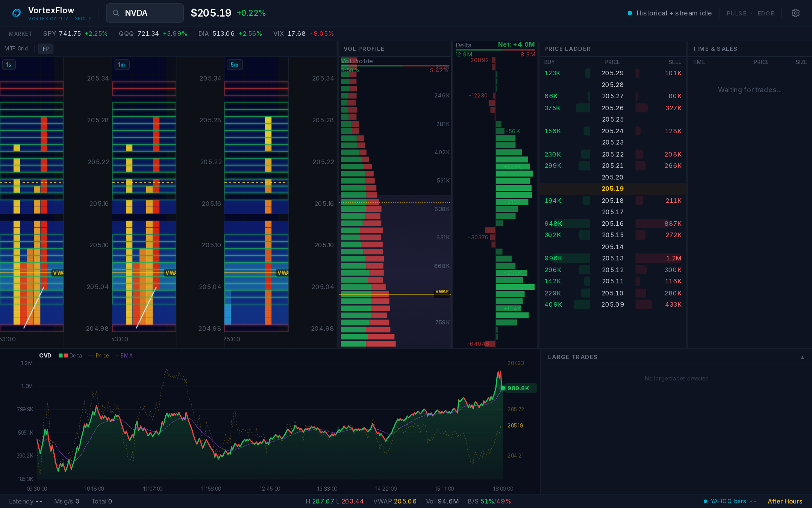The width and height of the screenshot is (812, 508).
Task: Click the 409K buy size at 205.09
Action: pyautogui.click(x=553, y=304)
